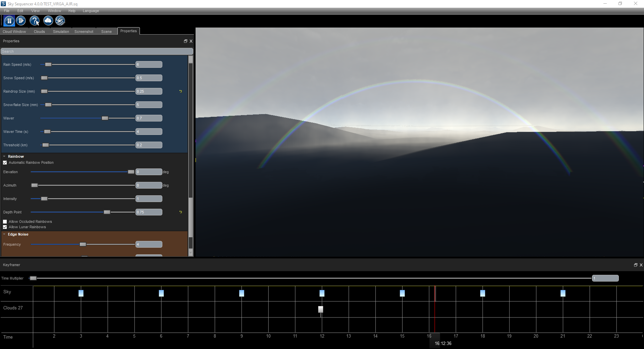644x349 pixels.
Task: Click the Frequency value field
Action: pos(149,244)
